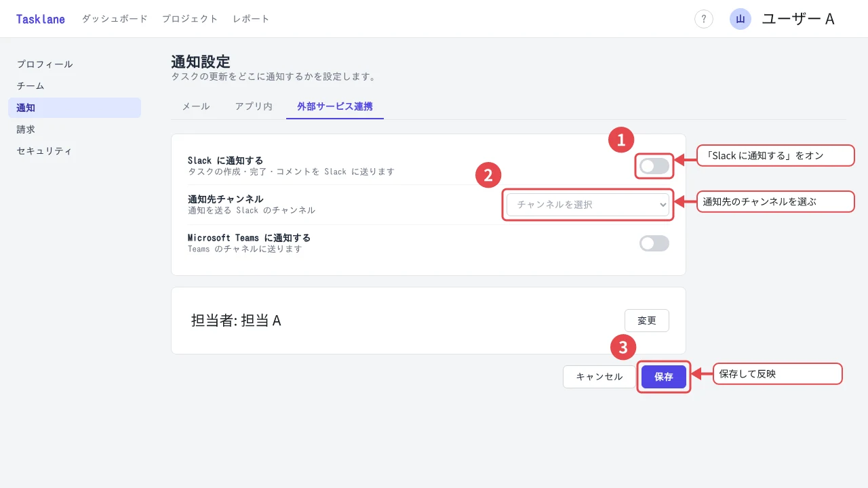This screenshot has width=868, height=488.
Task: Click the text Teams のチャネルに送ります
Action: pos(245,249)
